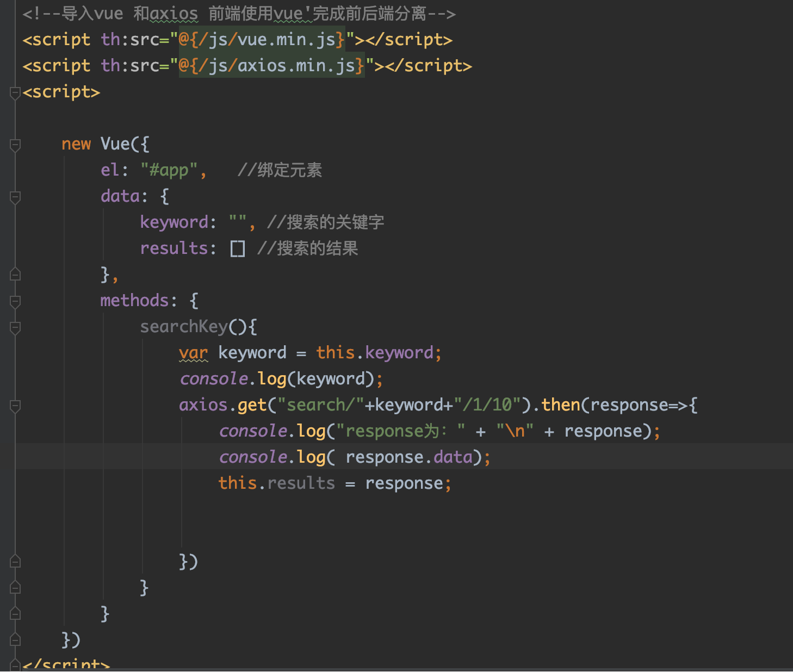Click the 'searchKey' method name
Viewport: 793px width, 672px height.
pyautogui.click(x=184, y=327)
